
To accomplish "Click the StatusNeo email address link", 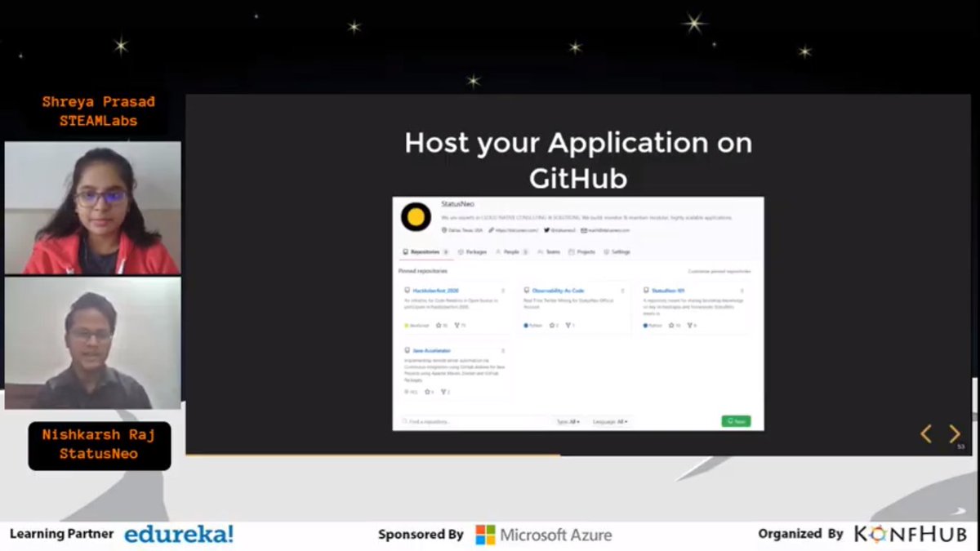I will pyautogui.click(x=609, y=230).
